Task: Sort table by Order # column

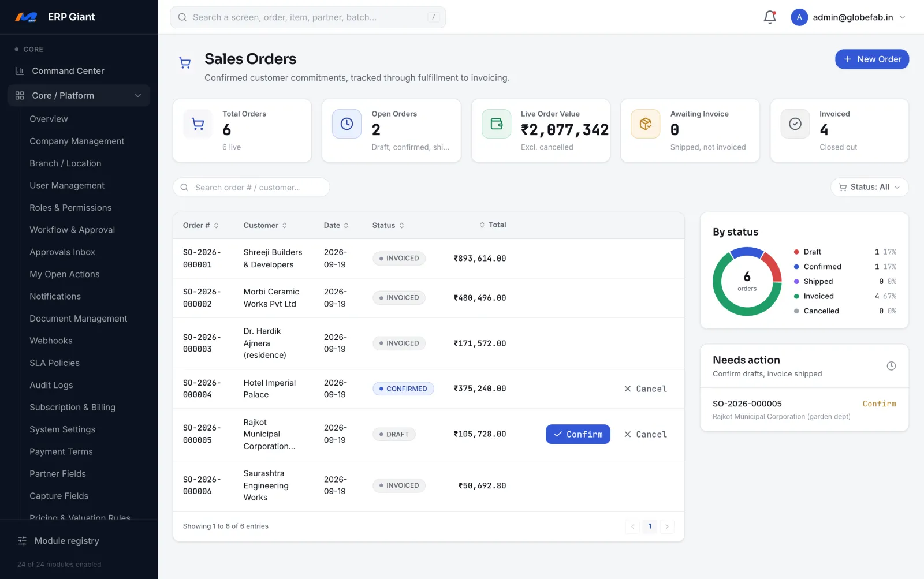Action: pos(200,226)
